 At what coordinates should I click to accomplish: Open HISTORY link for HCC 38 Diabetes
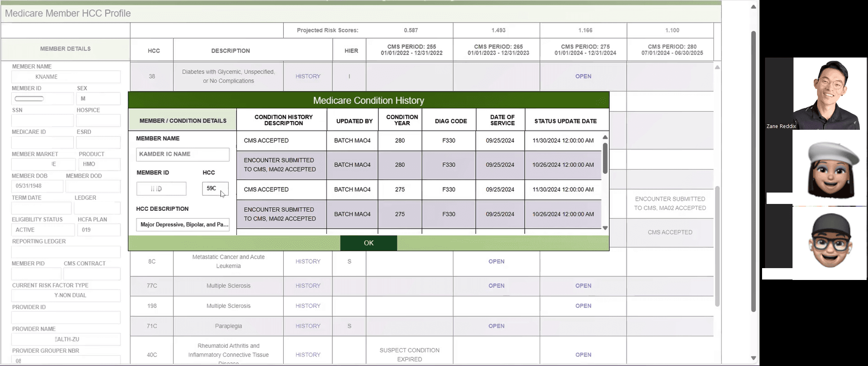click(308, 76)
